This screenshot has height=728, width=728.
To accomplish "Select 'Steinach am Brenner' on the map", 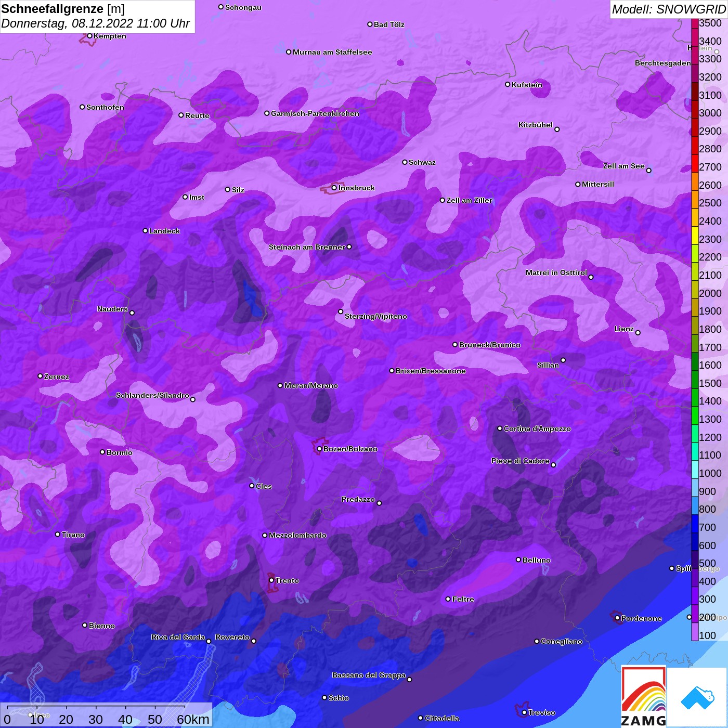I will pyautogui.click(x=307, y=247).
